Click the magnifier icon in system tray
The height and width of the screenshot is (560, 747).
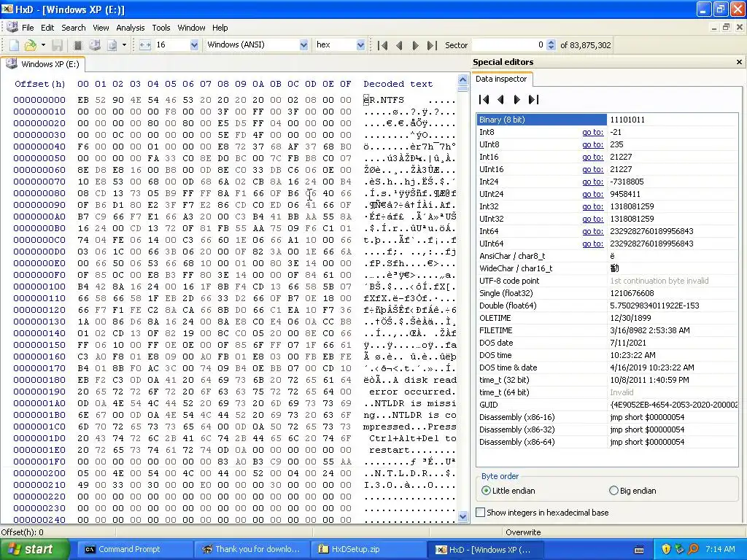click(693, 549)
